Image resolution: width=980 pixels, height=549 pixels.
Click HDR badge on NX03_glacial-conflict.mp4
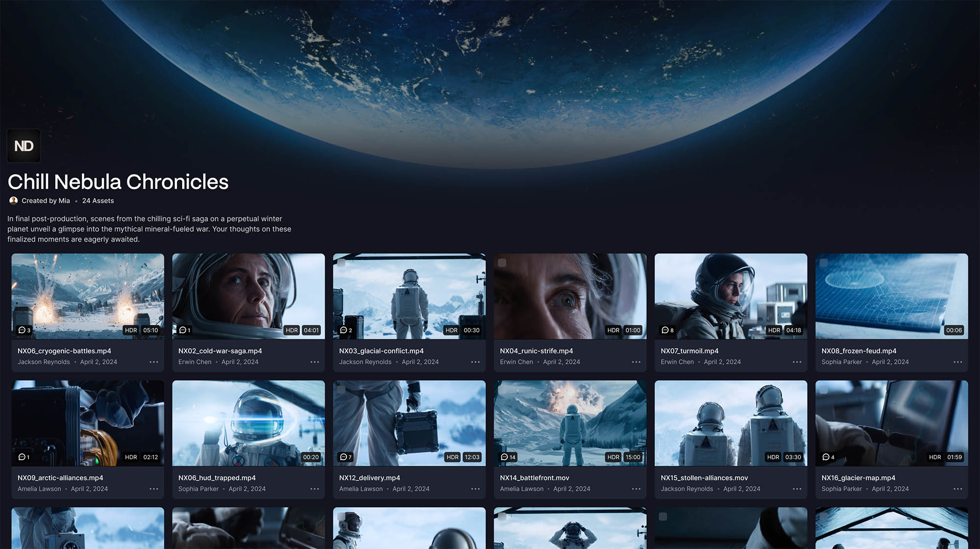point(451,330)
